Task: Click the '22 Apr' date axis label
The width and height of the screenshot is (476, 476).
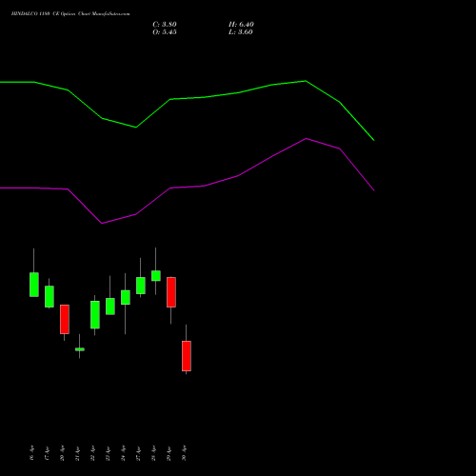Action: (x=92, y=453)
